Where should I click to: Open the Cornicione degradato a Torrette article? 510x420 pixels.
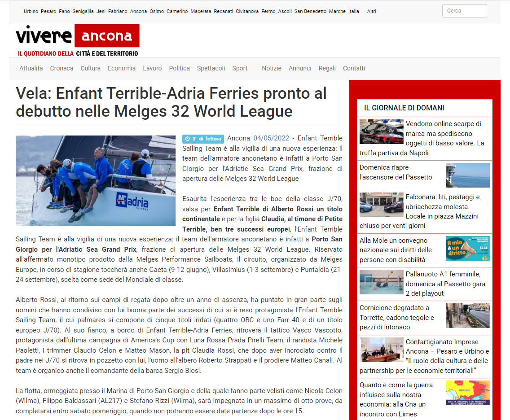point(397,318)
